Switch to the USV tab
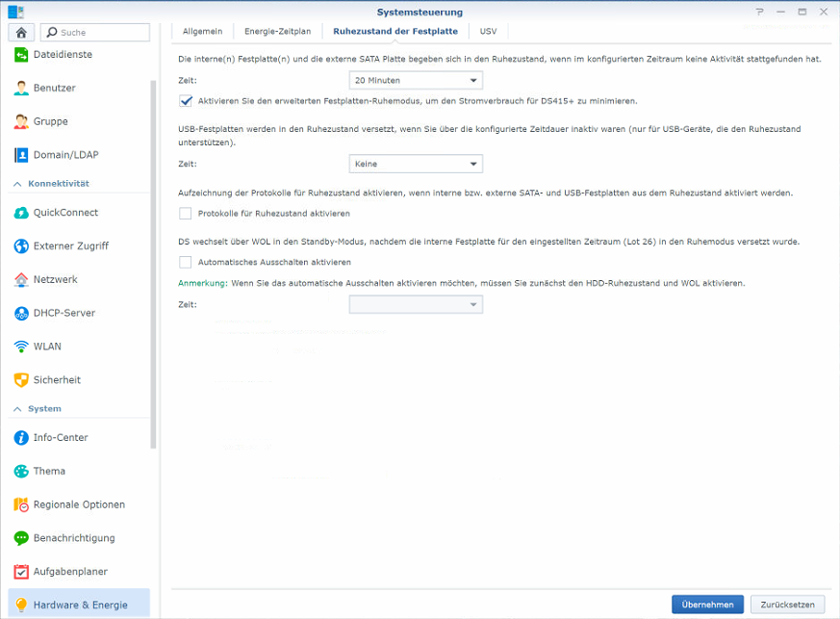 [488, 32]
